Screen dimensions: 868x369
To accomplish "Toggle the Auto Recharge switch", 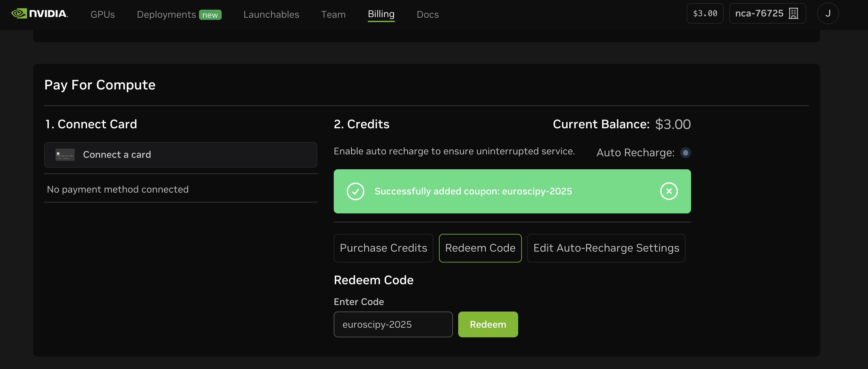I will coord(685,153).
